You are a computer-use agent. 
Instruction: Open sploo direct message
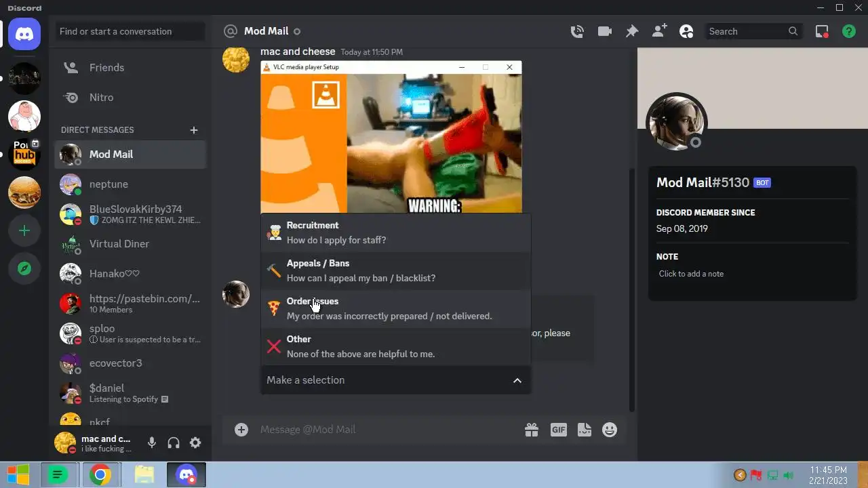click(130, 333)
